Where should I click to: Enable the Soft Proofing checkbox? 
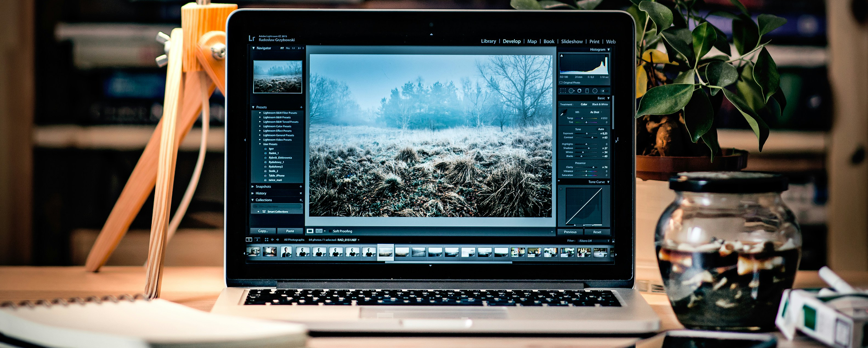[x=330, y=231]
